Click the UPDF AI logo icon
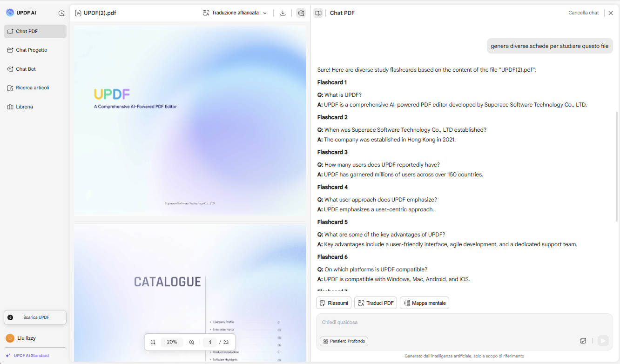 (x=10, y=13)
